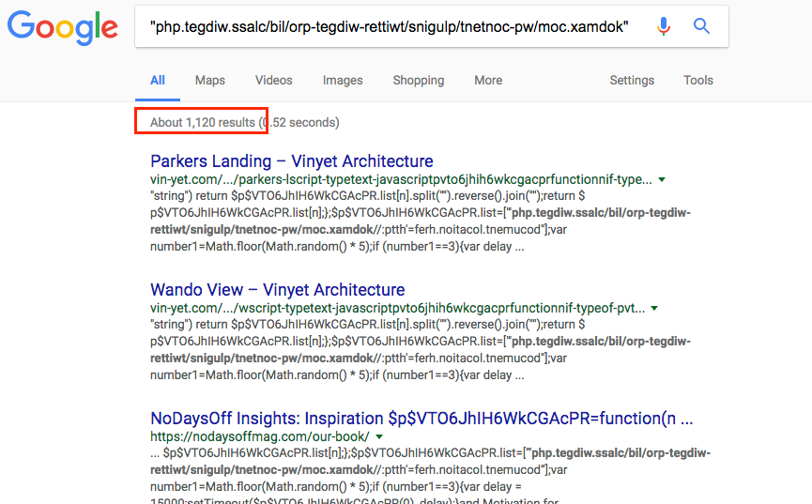Click the 'About 1,120 results' count text
Image resolution: width=812 pixels, height=504 pixels.
(203, 122)
